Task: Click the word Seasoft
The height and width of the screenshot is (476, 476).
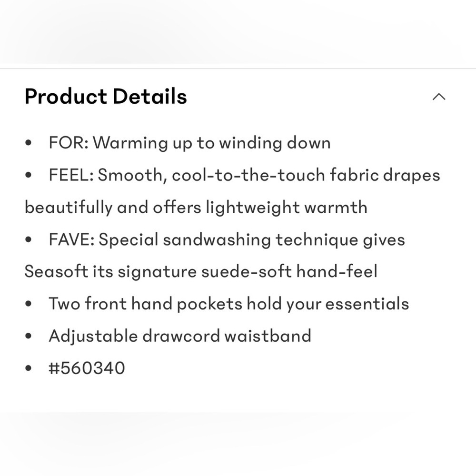Action: tap(56, 271)
